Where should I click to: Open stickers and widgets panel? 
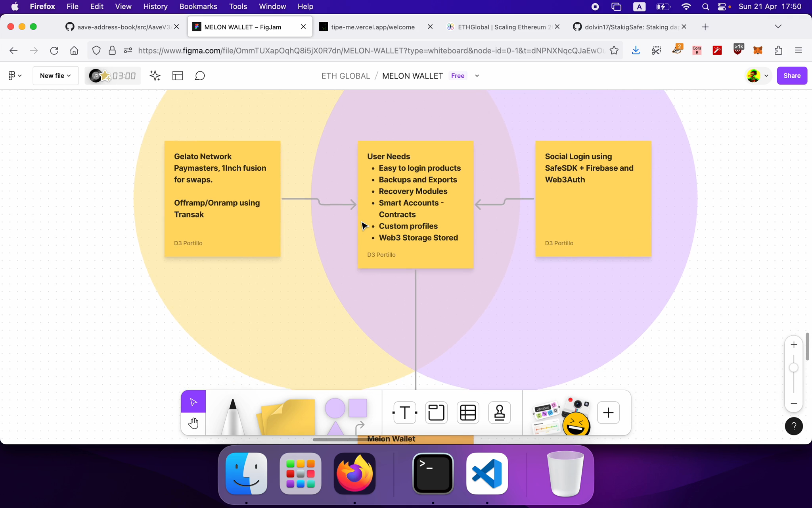561,416
